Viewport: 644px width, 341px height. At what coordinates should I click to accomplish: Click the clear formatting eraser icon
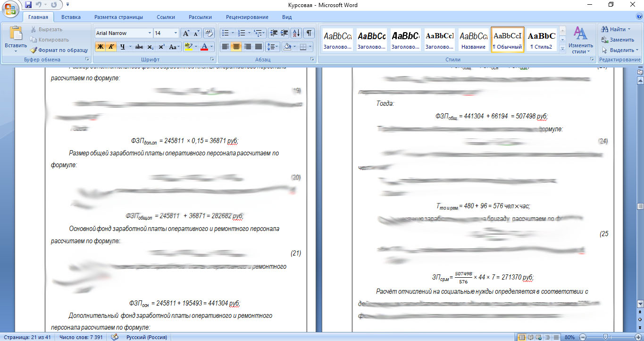[x=209, y=33]
